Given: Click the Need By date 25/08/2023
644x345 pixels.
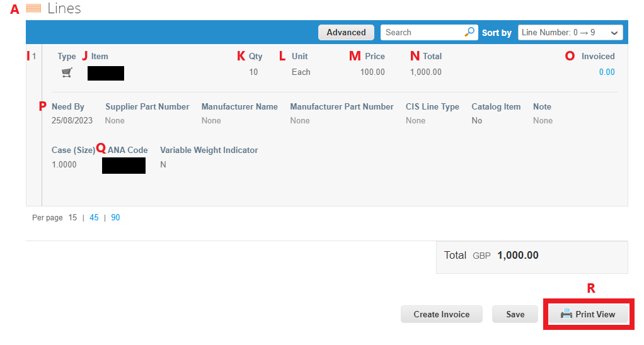Looking at the screenshot, I should point(72,121).
